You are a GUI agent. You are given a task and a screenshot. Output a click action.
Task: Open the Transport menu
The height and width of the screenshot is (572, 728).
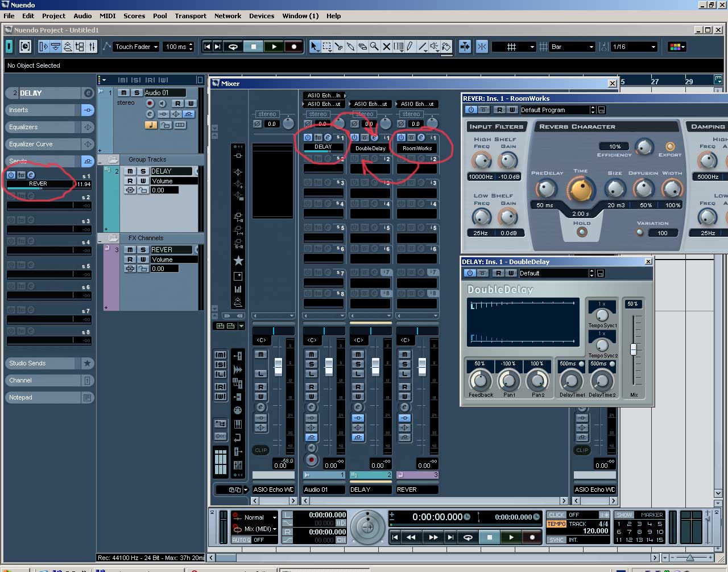point(191,16)
